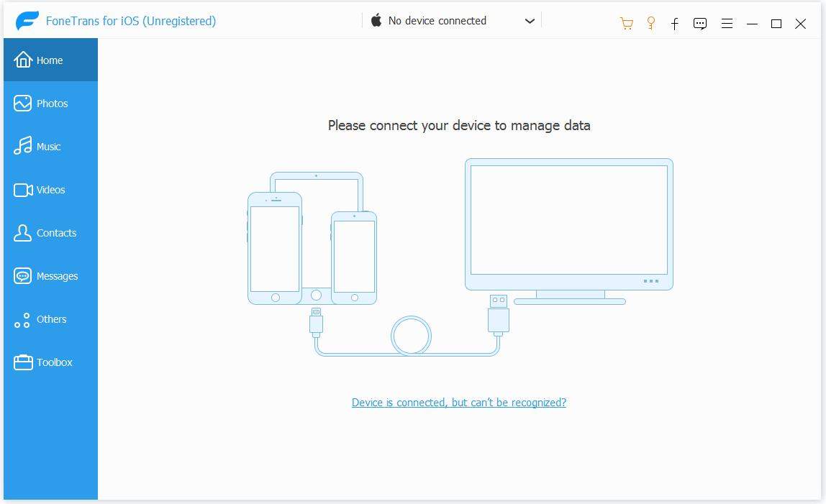Screen dimensions: 826x504
Task: Minimize the FoneTrans window
Action: click(x=752, y=24)
